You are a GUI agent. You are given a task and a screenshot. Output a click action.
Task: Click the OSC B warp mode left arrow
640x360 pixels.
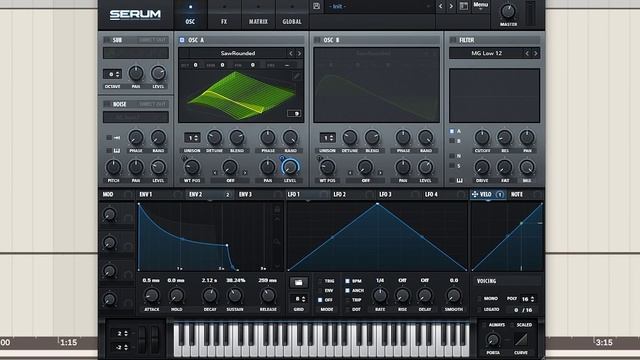(350, 173)
